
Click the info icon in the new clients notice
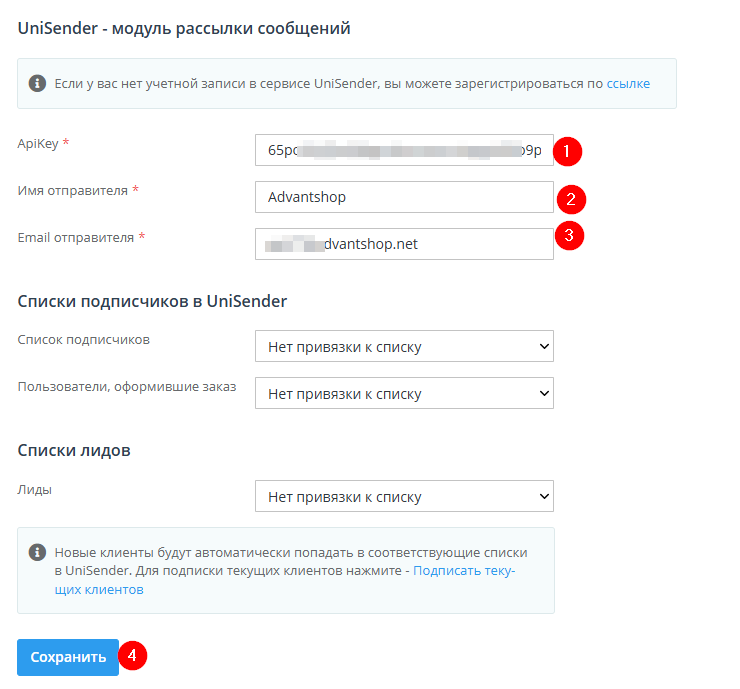(x=37, y=552)
